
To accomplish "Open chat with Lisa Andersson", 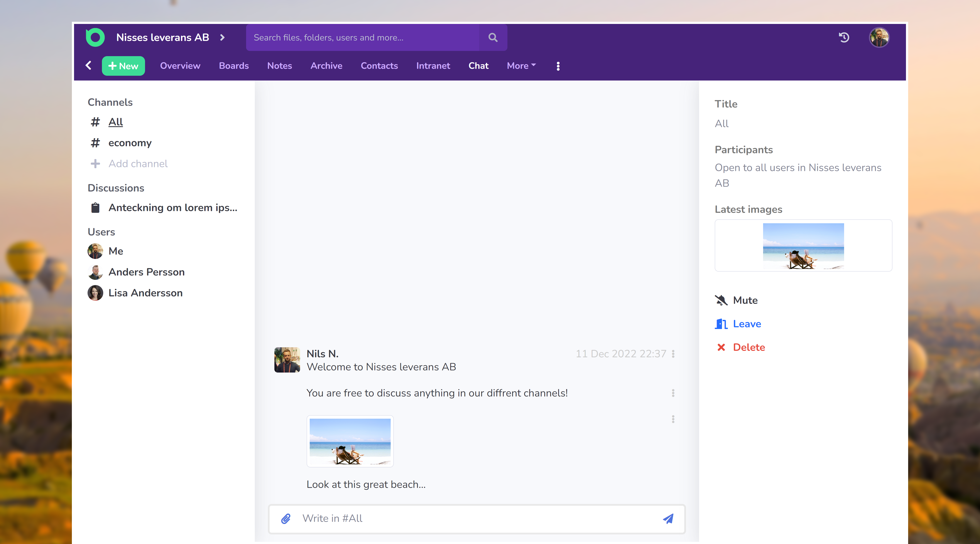I will pyautogui.click(x=145, y=293).
